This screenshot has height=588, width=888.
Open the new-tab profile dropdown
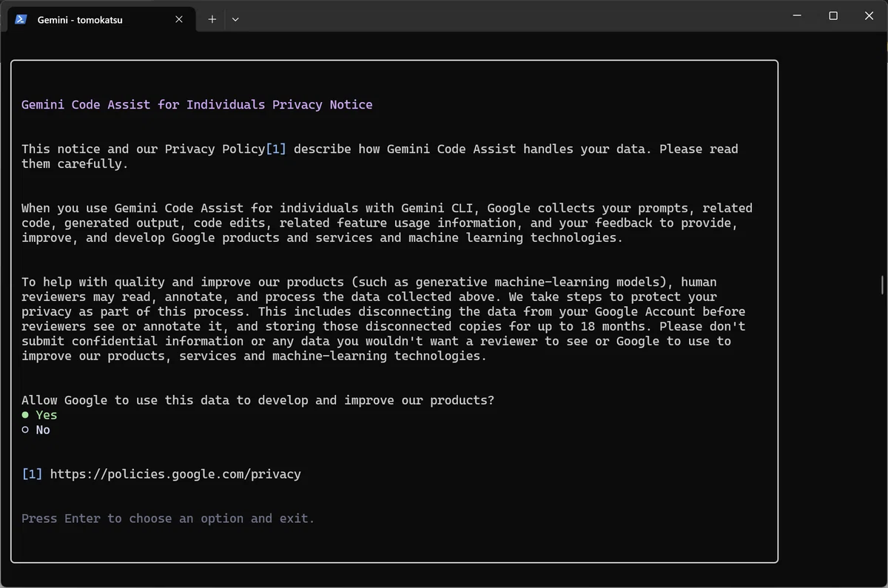tap(235, 20)
